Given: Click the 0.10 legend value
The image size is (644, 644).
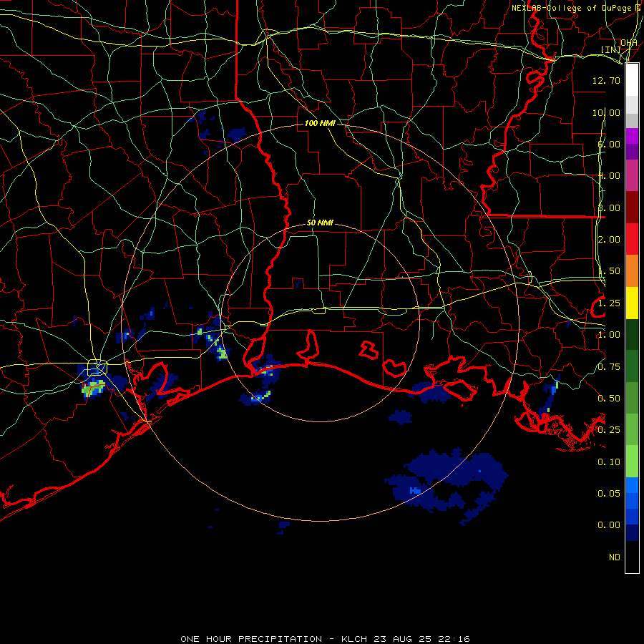Looking at the screenshot, I should click(609, 462).
